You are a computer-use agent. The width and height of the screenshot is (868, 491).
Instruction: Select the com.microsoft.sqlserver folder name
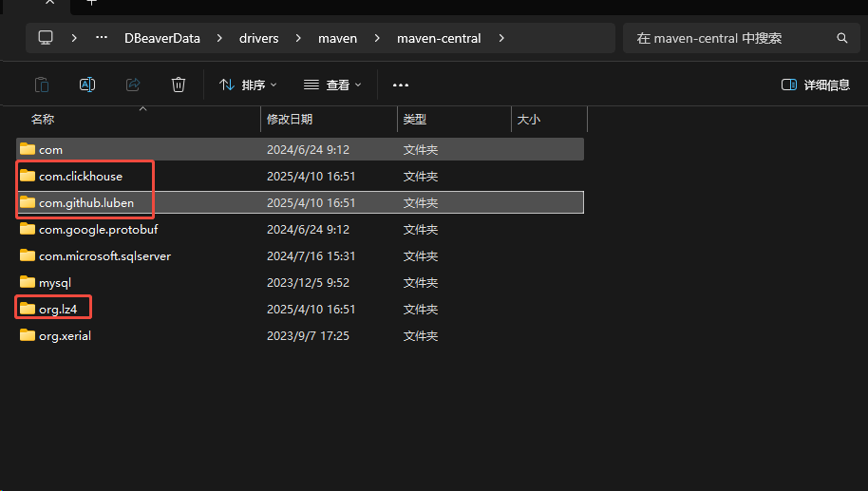104,255
